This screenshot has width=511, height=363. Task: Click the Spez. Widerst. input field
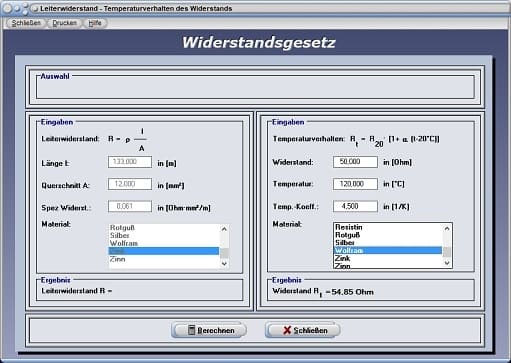(130, 206)
